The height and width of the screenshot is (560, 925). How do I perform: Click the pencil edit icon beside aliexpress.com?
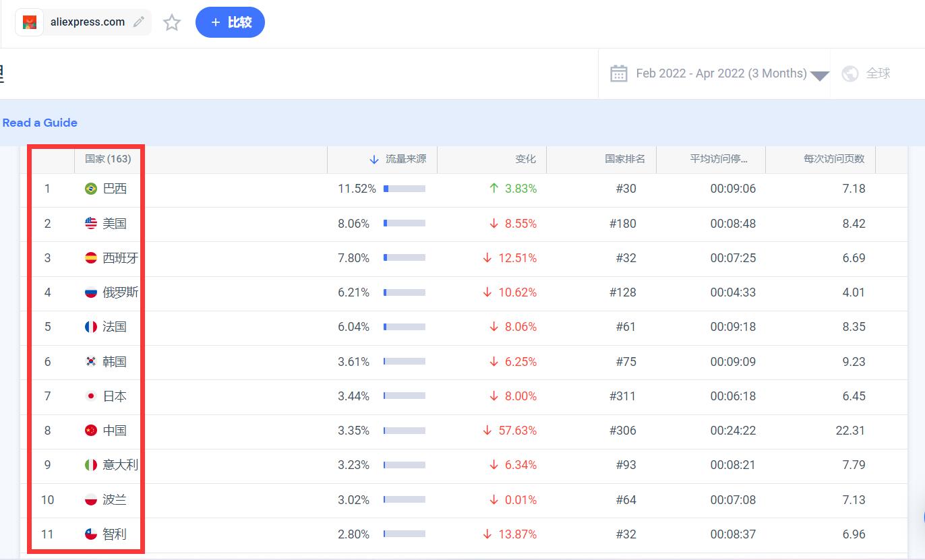(x=139, y=22)
